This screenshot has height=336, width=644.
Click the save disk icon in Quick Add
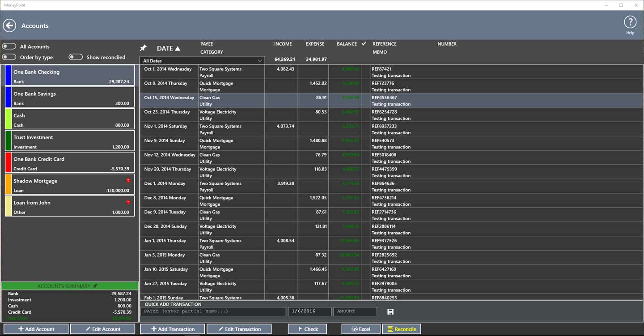tap(390, 311)
